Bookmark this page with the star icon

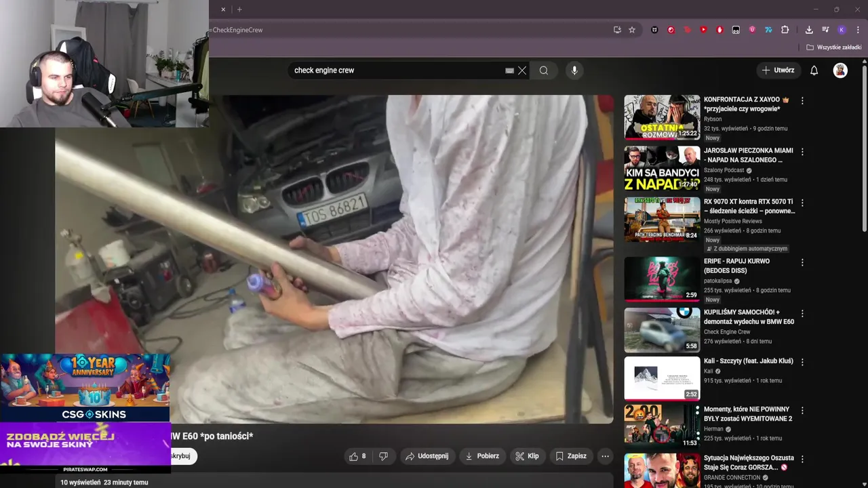click(x=632, y=30)
